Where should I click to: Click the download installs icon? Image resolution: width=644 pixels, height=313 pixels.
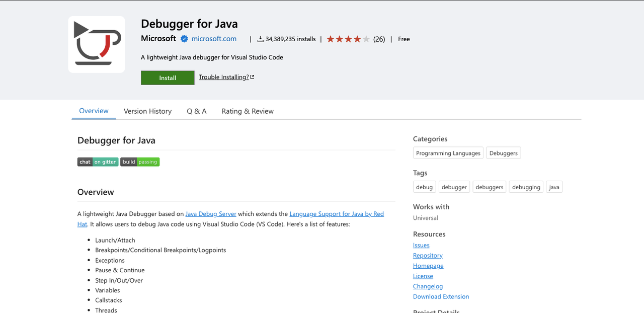pos(260,39)
